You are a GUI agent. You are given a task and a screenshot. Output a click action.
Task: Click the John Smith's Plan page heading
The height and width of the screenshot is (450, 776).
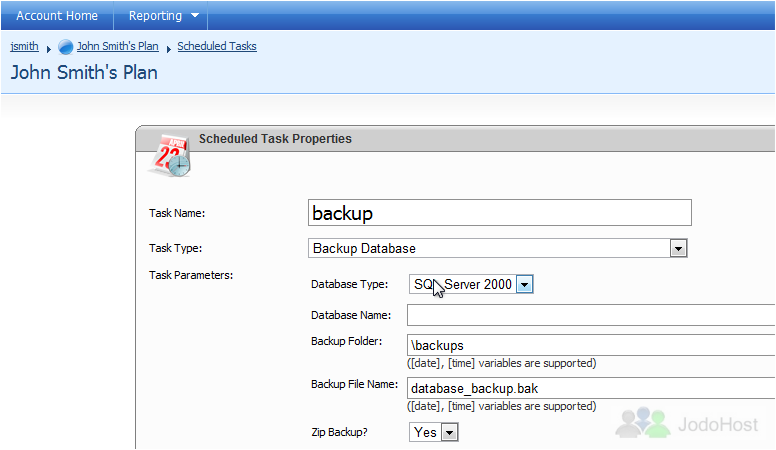pyautogui.click(x=84, y=73)
